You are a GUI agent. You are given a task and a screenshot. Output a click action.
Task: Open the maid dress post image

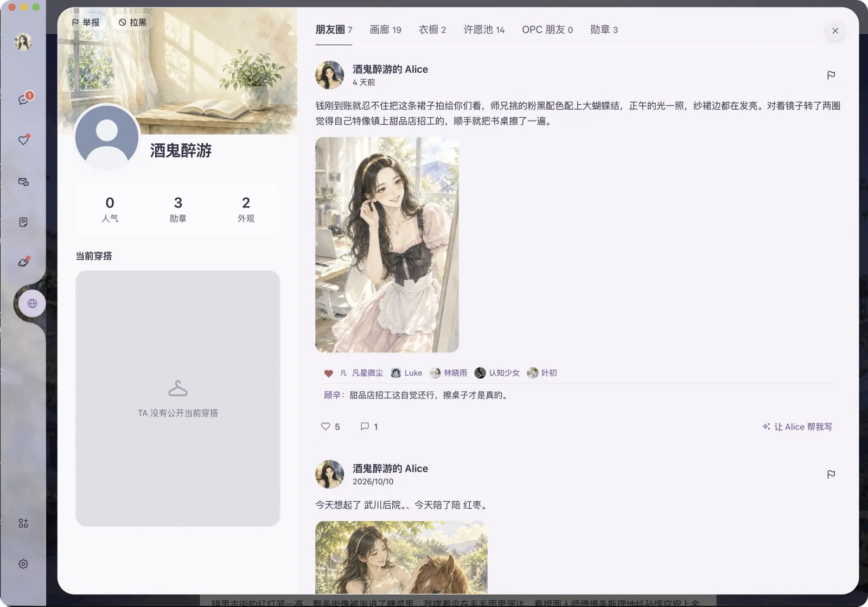[x=387, y=245]
